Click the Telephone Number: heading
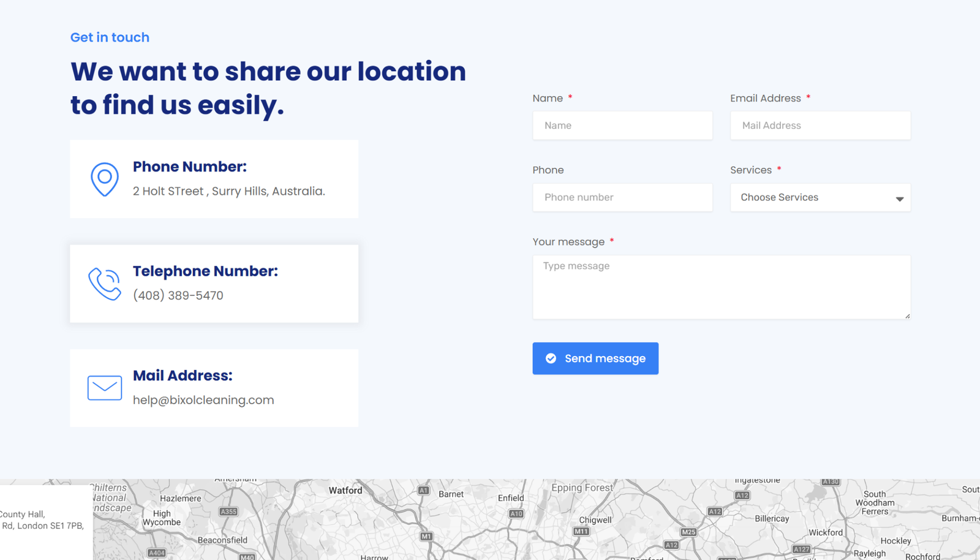Image resolution: width=980 pixels, height=560 pixels. pos(205,271)
